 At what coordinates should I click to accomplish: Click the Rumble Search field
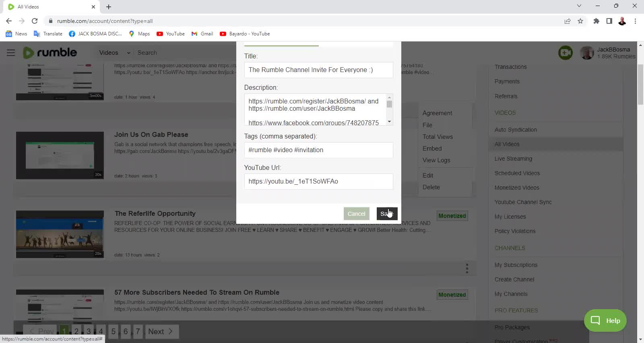pyautogui.click(x=185, y=53)
